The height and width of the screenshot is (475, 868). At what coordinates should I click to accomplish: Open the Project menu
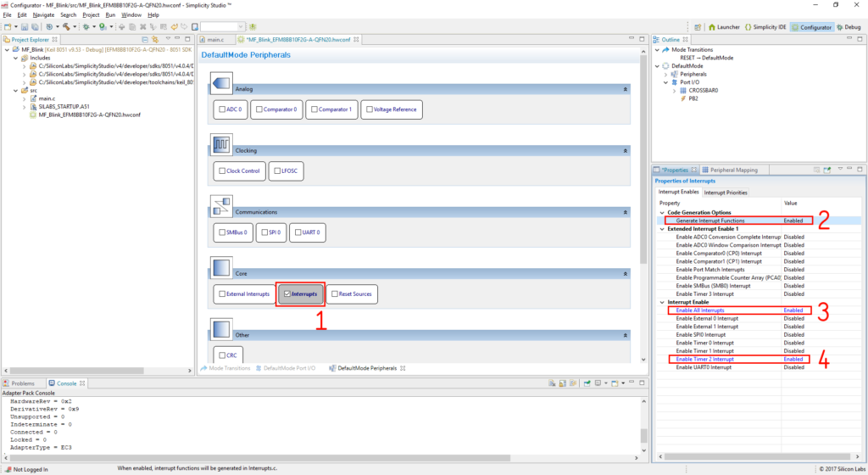point(91,15)
